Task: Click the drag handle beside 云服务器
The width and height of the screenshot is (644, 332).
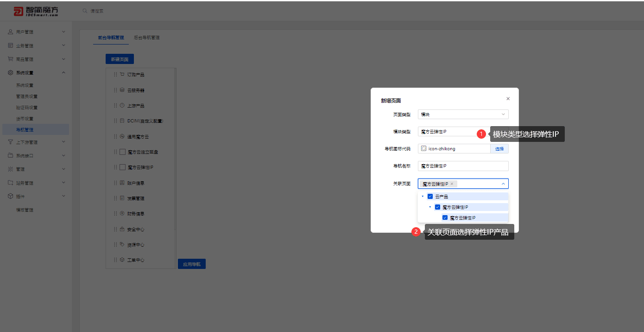Action: coord(115,90)
